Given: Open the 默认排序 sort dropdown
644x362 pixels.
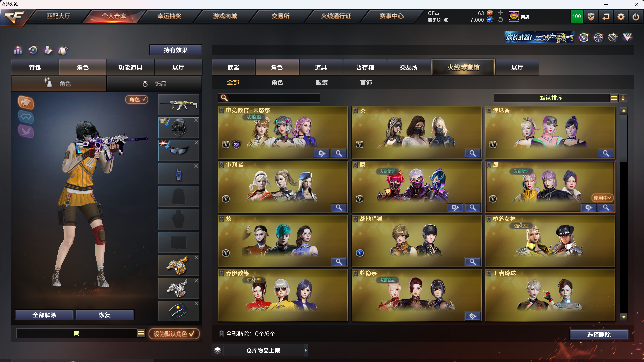Looking at the screenshot, I should [x=613, y=98].
